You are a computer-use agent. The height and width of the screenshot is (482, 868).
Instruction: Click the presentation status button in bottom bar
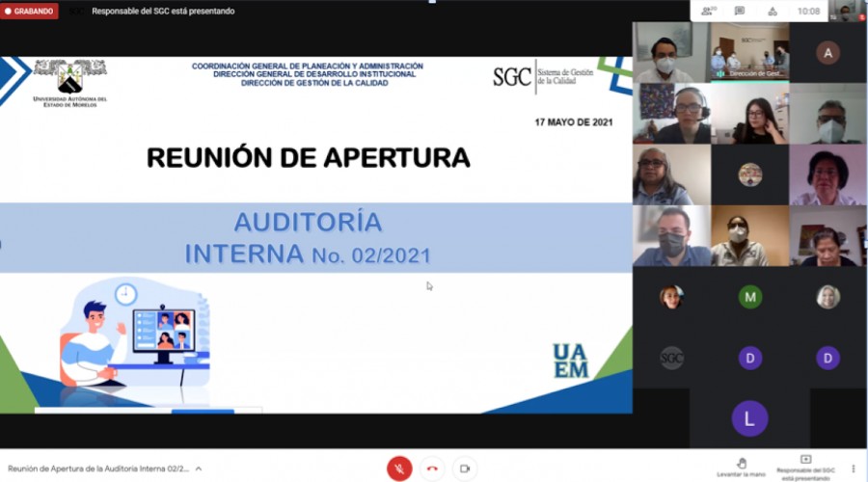tap(805, 468)
